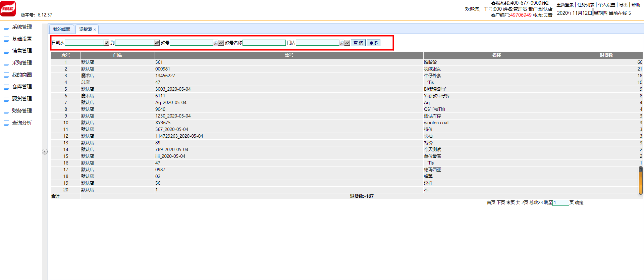Open 个人设置 in the header

607,5
